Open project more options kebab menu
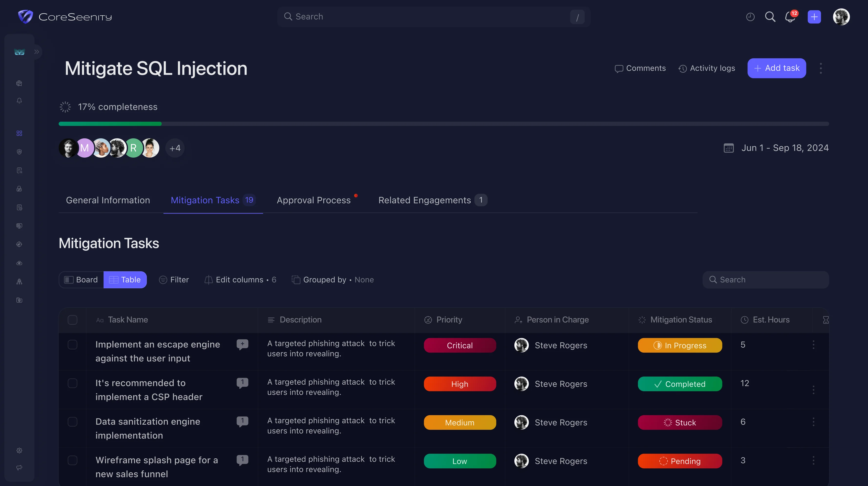 (821, 68)
